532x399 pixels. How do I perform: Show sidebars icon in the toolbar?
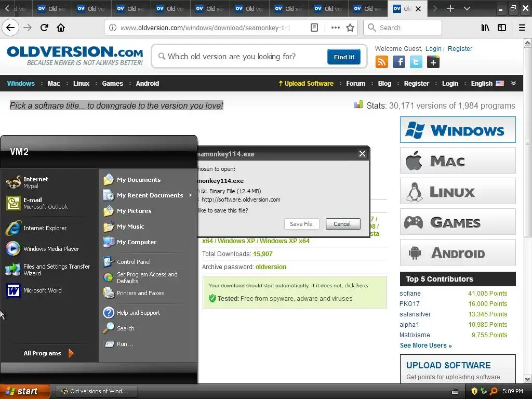[x=502, y=28]
